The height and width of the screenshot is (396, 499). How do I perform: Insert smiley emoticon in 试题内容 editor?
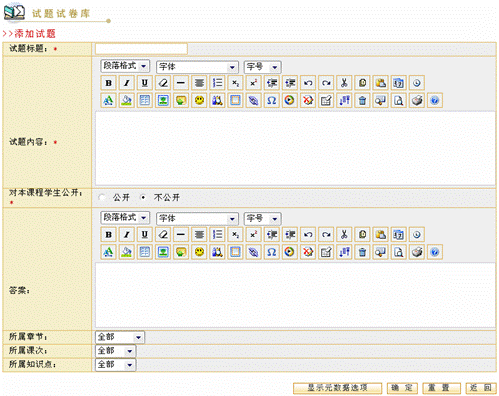point(199,100)
